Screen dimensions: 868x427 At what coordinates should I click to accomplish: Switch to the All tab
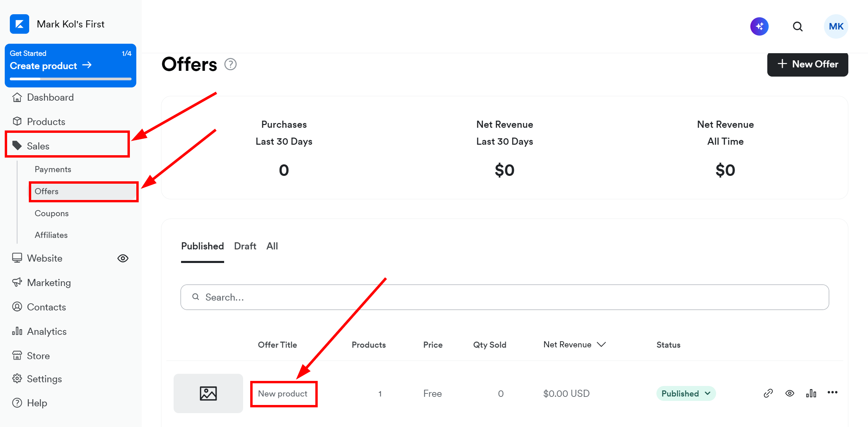pos(272,246)
